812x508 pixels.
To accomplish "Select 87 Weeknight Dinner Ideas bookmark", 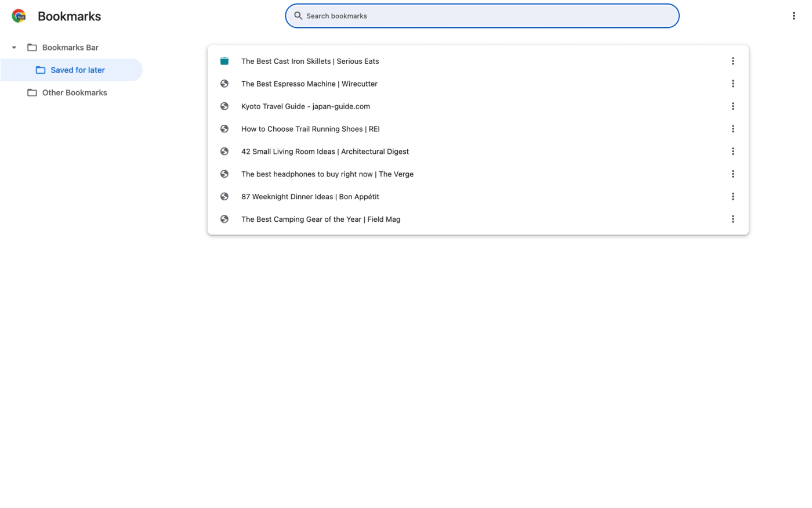I will [x=478, y=197].
